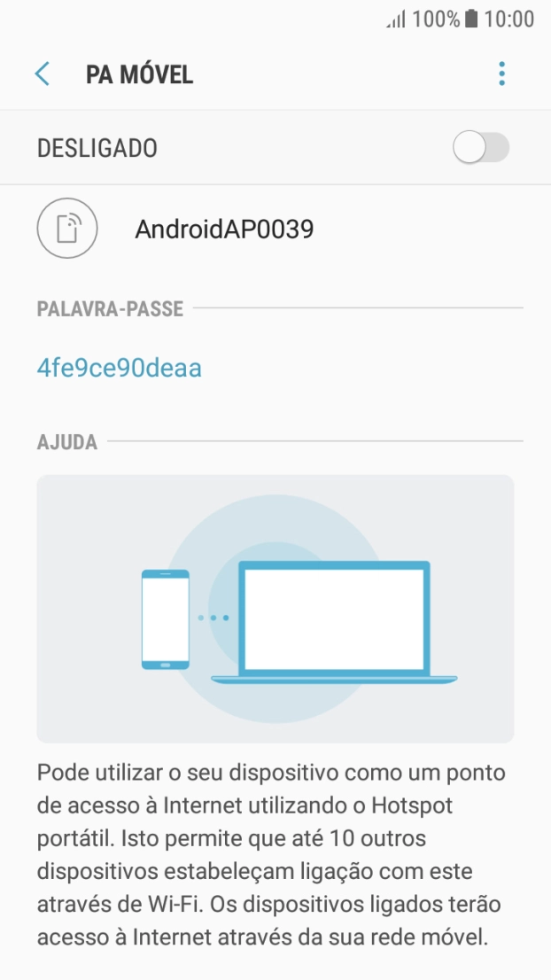Tap the battery icon in status bar

[x=471, y=19]
